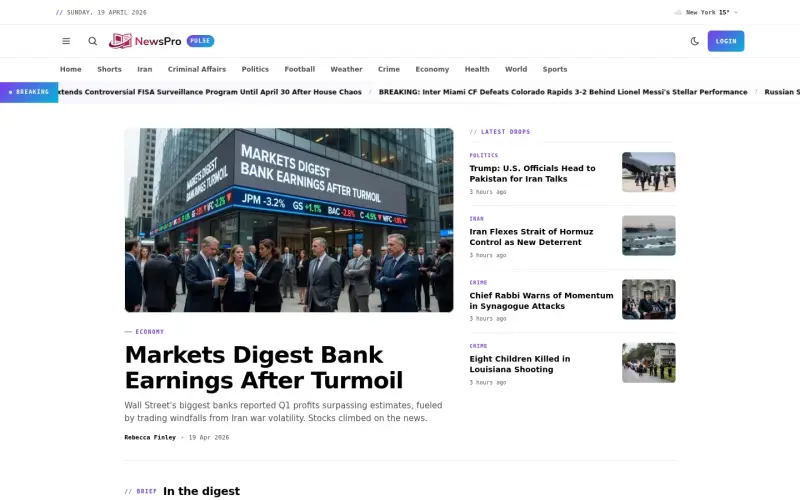Click author Rebecca Finley
The image size is (800, 500).
(150, 438)
